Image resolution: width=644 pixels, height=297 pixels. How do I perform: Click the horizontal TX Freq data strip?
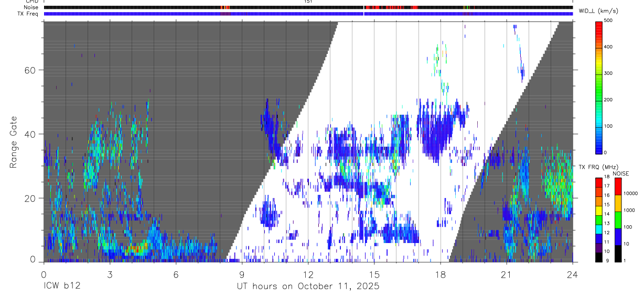308,14
